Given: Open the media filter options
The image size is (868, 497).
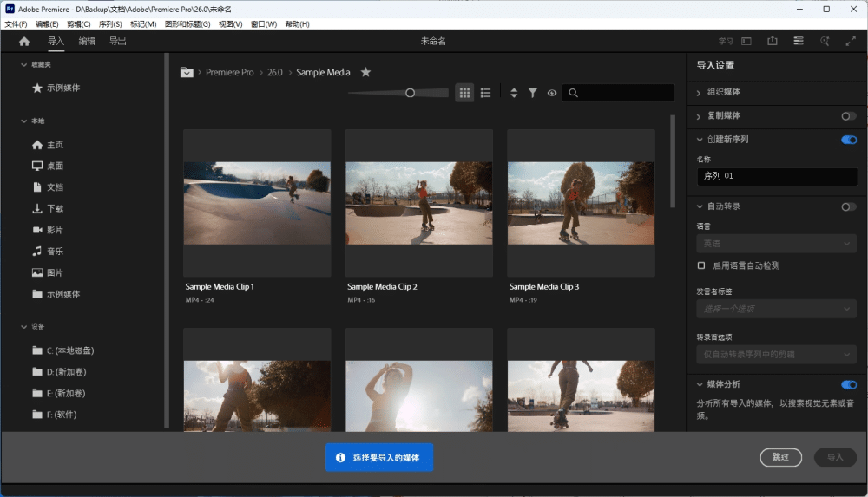Looking at the screenshot, I should (533, 93).
